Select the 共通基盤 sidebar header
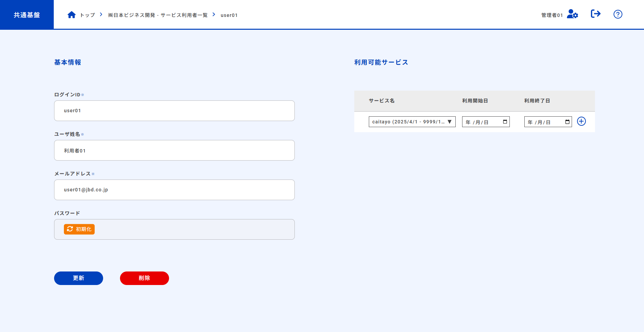Viewport: 644px width, 332px height. pyautogui.click(x=26, y=14)
